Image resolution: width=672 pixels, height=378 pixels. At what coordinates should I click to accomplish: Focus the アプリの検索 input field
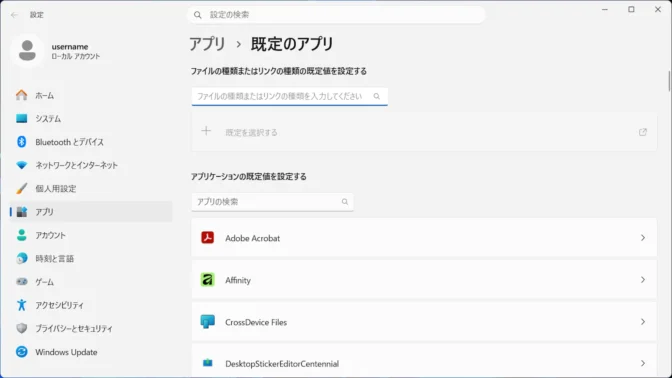coord(273,201)
